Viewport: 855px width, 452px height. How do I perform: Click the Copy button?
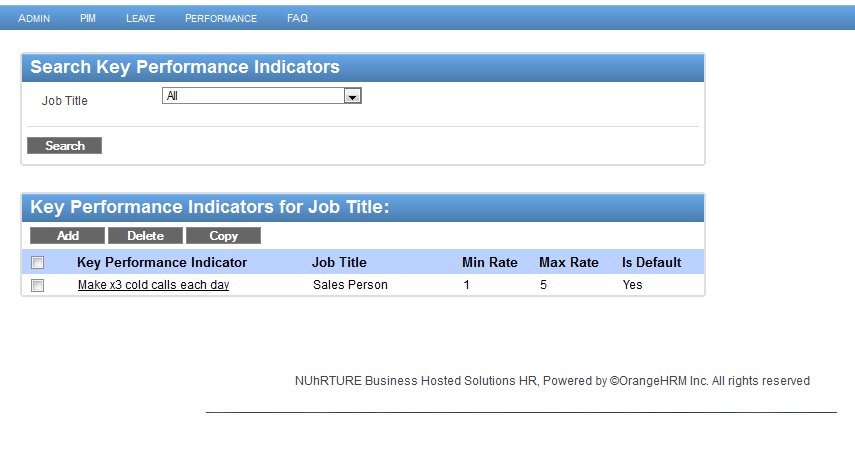[x=223, y=236]
